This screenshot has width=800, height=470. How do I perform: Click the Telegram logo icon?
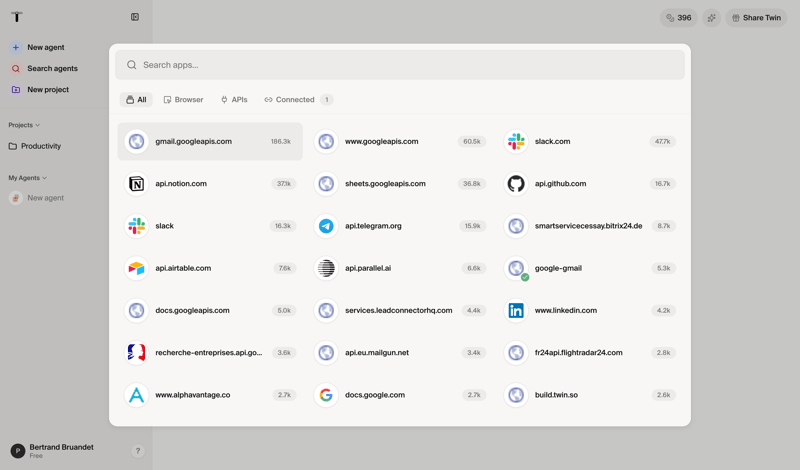[x=326, y=226]
